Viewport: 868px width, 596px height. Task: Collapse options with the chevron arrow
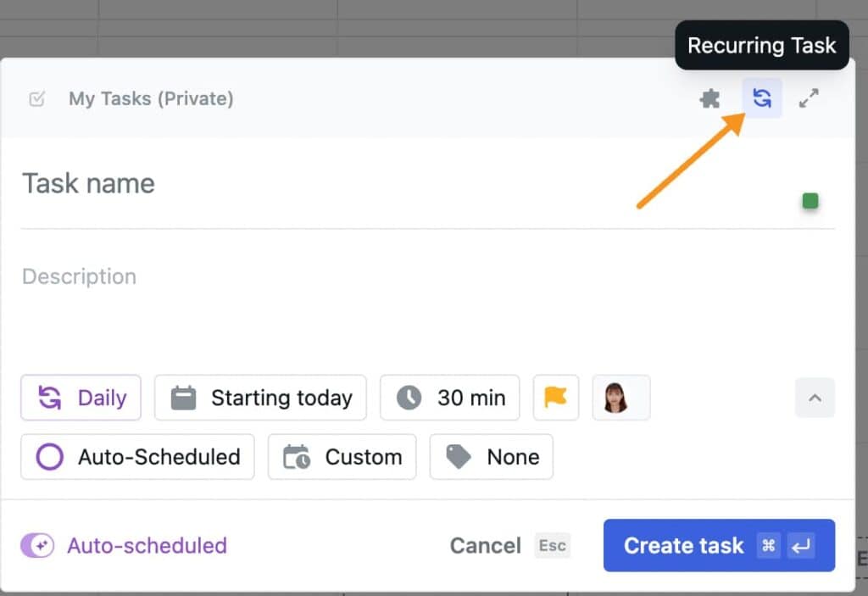click(x=815, y=398)
